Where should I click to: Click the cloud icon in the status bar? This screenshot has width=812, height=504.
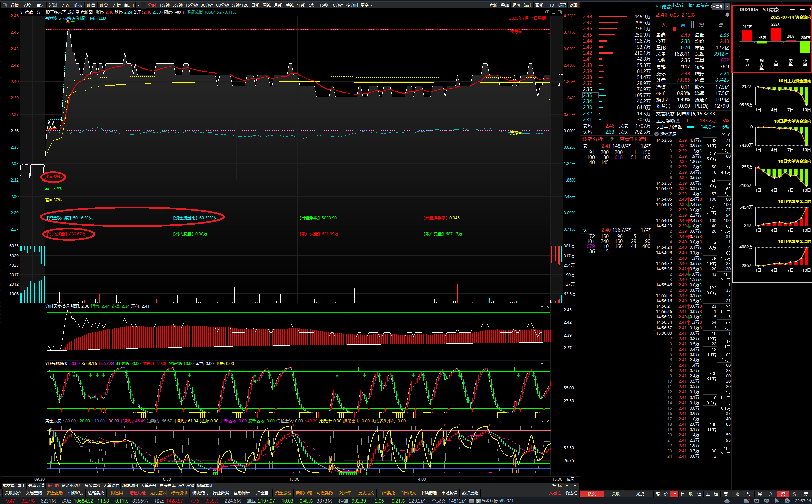[727, 501]
